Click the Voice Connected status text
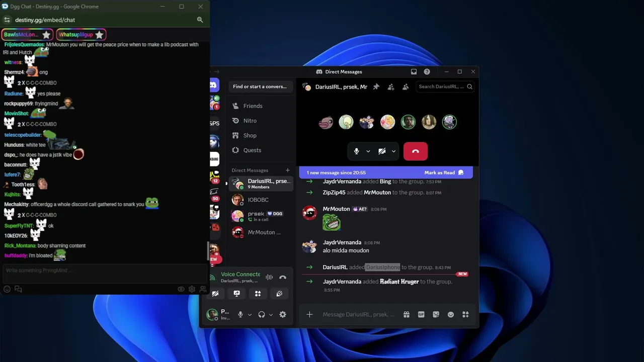Viewport: 644px width, 362px height. click(240, 275)
